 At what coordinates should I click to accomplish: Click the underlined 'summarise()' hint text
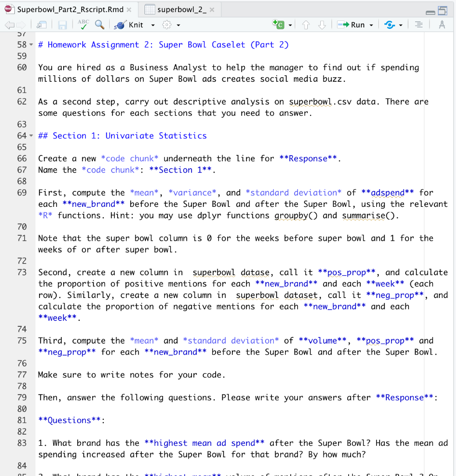pos(369,216)
